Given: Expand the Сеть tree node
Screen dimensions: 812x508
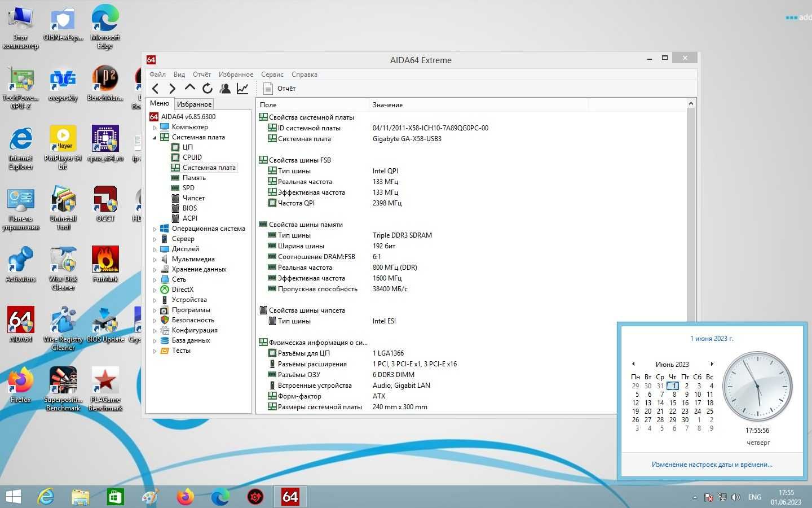Looking at the screenshot, I should tap(155, 279).
